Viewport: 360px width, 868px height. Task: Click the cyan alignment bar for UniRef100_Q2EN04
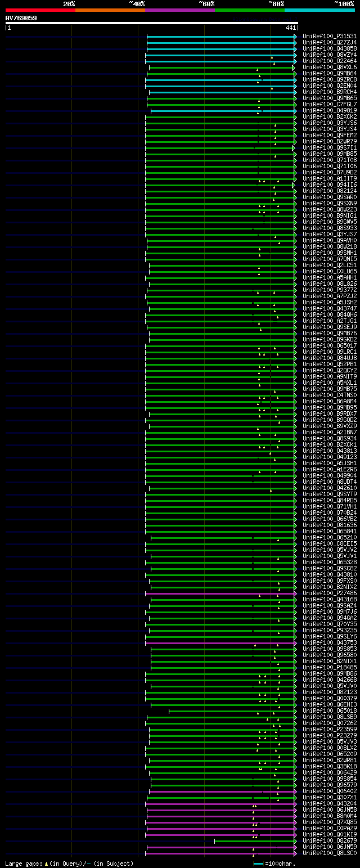(220, 86)
